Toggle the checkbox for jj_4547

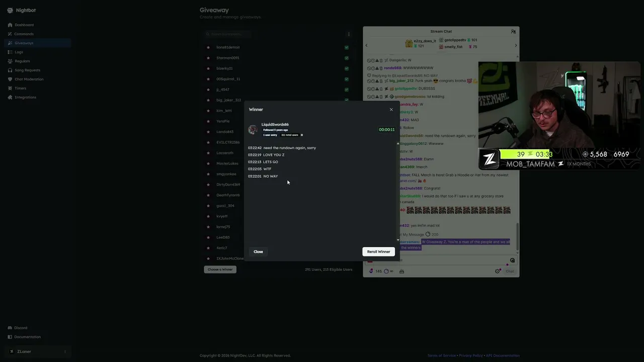(x=347, y=89)
